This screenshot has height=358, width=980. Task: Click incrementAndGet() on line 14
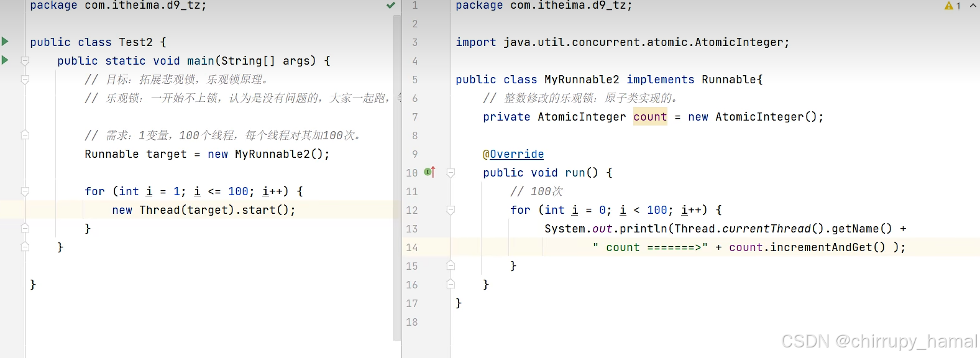(828, 247)
